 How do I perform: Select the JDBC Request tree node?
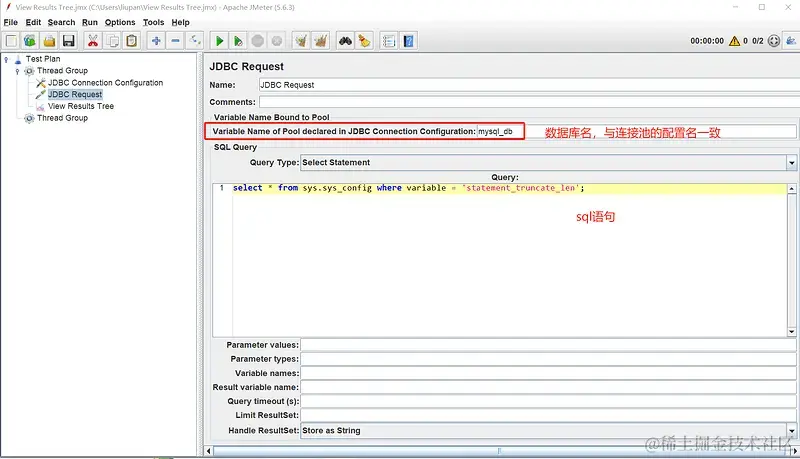point(75,94)
